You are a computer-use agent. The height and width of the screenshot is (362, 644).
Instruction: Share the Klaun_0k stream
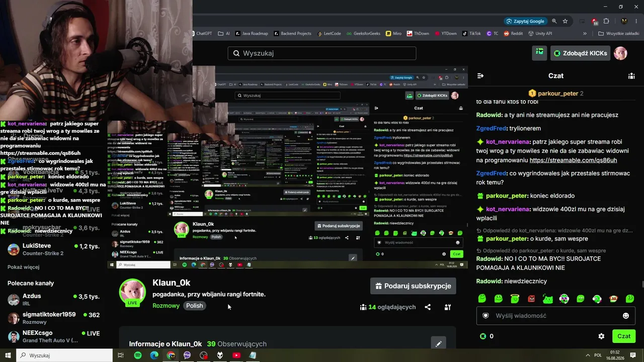(x=428, y=307)
